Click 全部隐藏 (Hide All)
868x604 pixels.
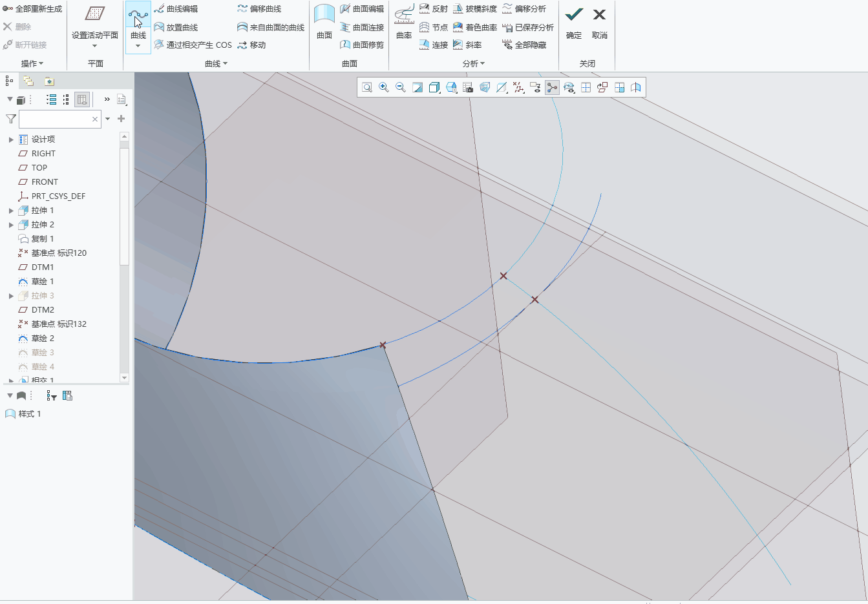(x=524, y=45)
